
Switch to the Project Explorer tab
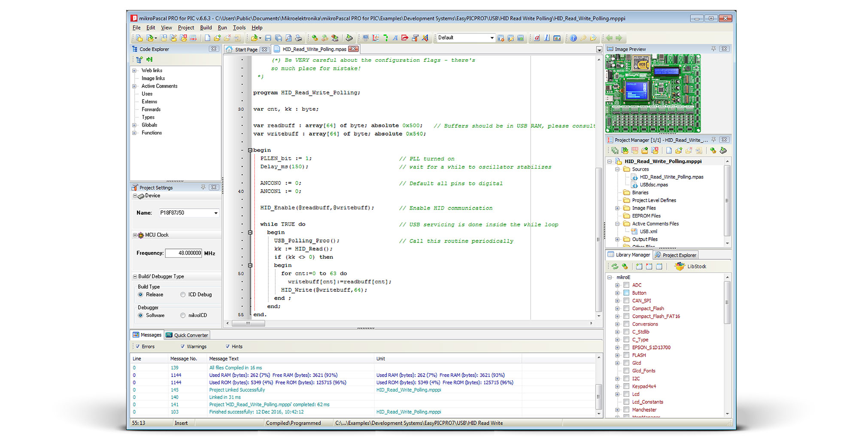[676, 255]
